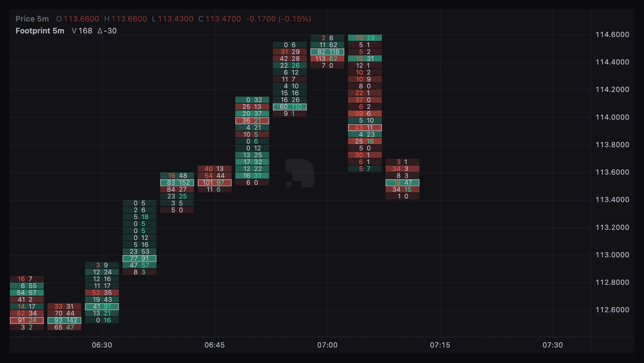Screen dimensions: 644x363
Task: Select the highlighted 77 91 footprint cell
Action: [140, 258]
